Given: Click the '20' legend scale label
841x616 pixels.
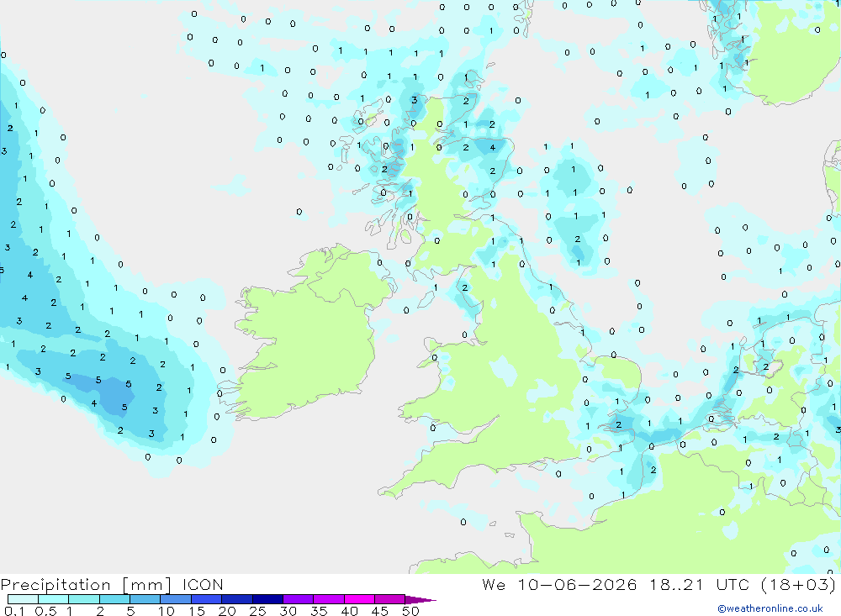Looking at the screenshot, I should (x=227, y=611).
